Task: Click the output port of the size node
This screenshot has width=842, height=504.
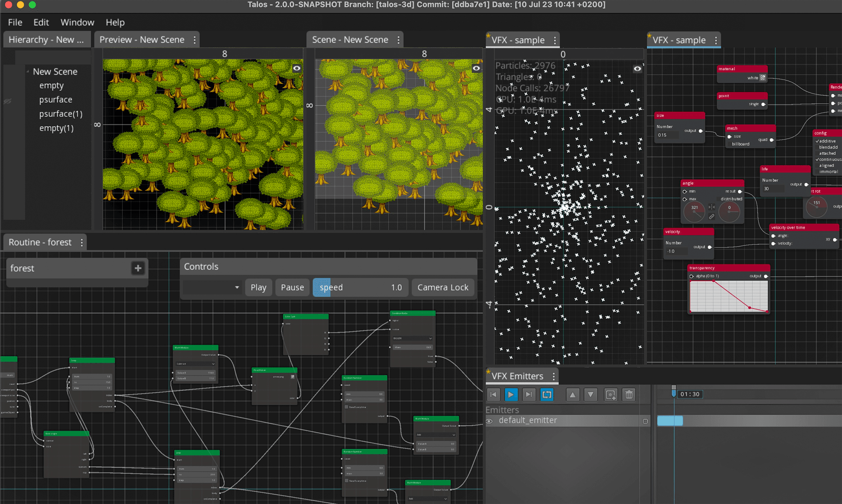Action: pos(701,131)
